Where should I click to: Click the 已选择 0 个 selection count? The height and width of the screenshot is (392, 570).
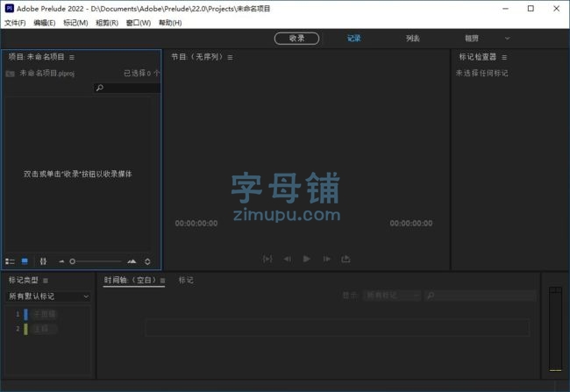pos(142,74)
